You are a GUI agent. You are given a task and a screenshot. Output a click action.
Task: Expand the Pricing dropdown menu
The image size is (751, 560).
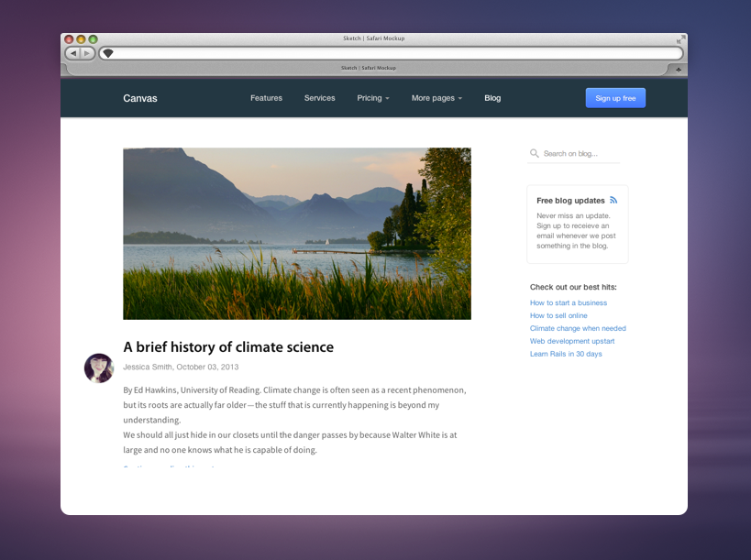coord(373,98)
